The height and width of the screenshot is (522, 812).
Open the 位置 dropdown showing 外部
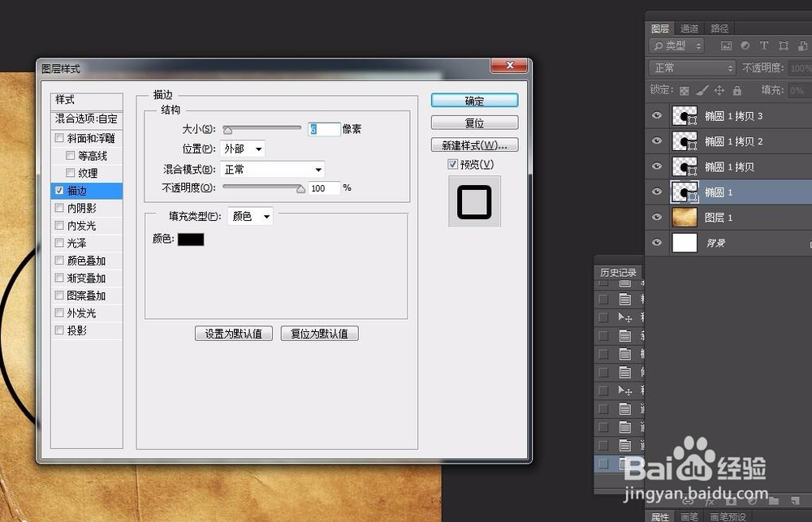[x=242, y=149]
